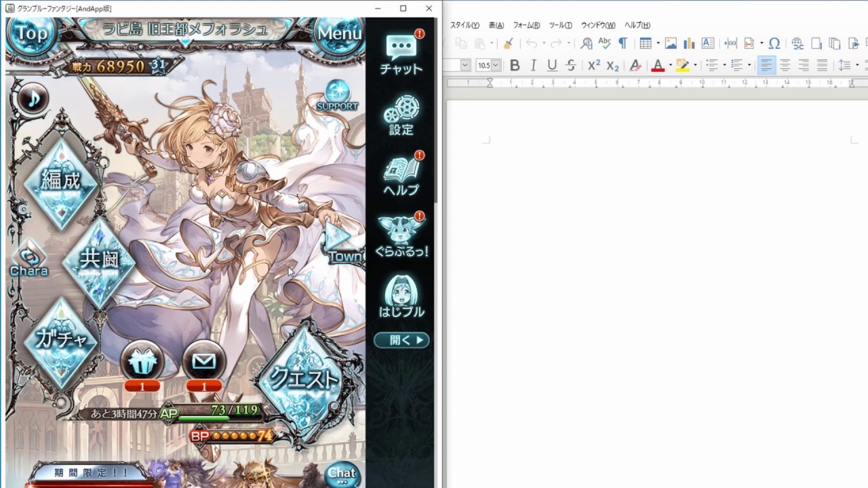Insert image icon in Writer toolbar
The image size is (868, 488).
point(671,43)
